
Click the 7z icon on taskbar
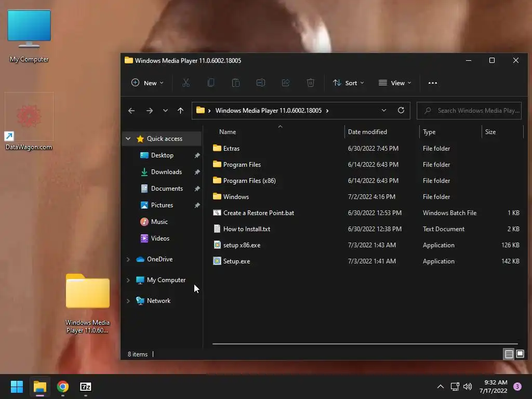click(86, 387)
